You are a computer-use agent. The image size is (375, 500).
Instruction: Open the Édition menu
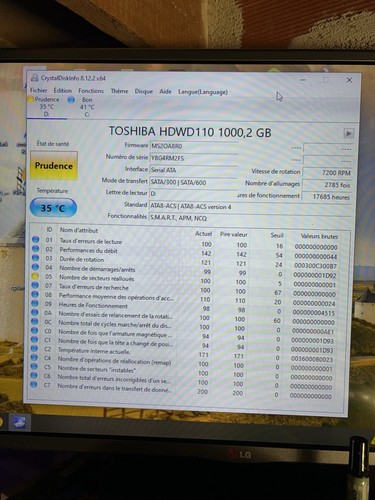coord(63,91)
